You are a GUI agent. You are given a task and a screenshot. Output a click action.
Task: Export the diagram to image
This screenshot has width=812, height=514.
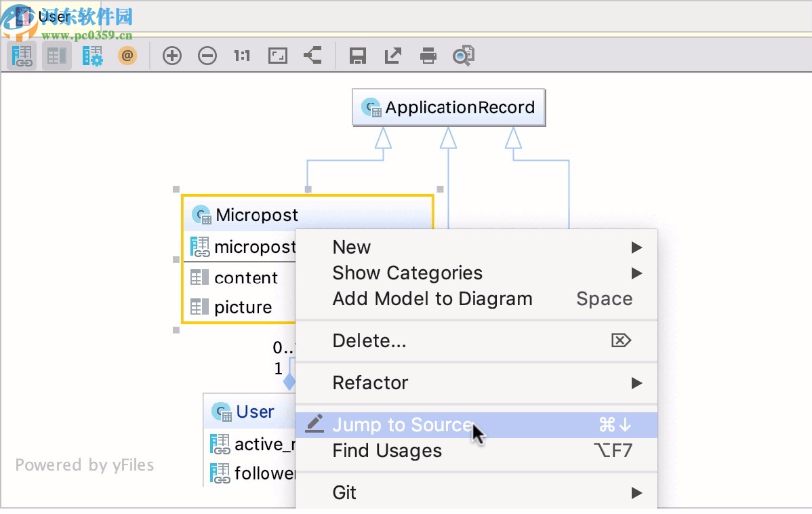393,56
